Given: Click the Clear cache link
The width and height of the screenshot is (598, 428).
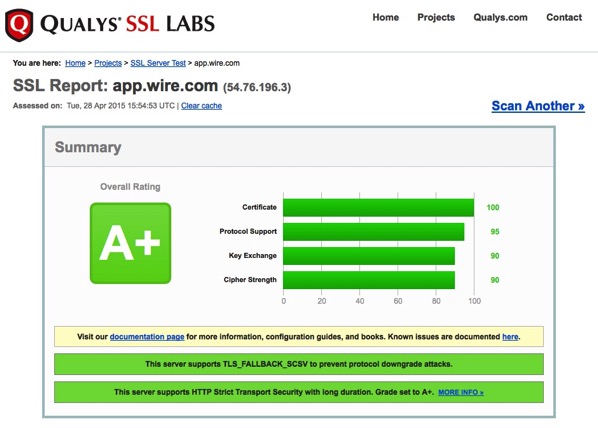Looking at the screenshot, I should 201,106.
